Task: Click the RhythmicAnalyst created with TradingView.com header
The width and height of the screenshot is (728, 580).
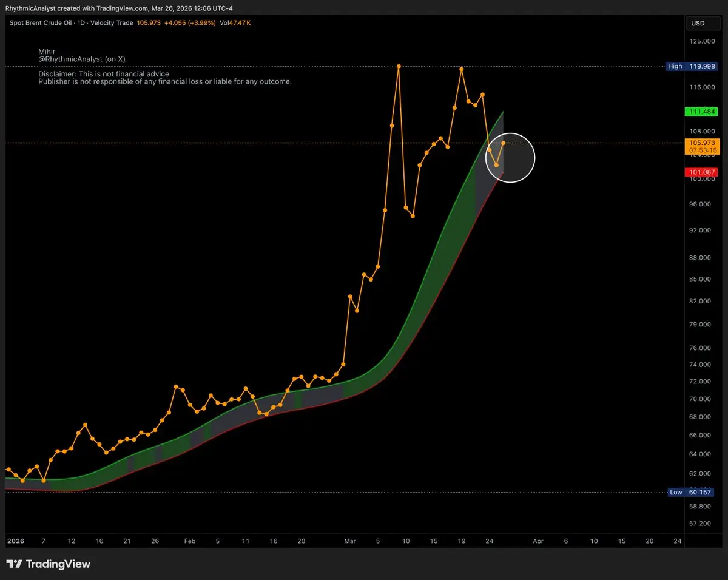Action: click(x=120, y=8)
